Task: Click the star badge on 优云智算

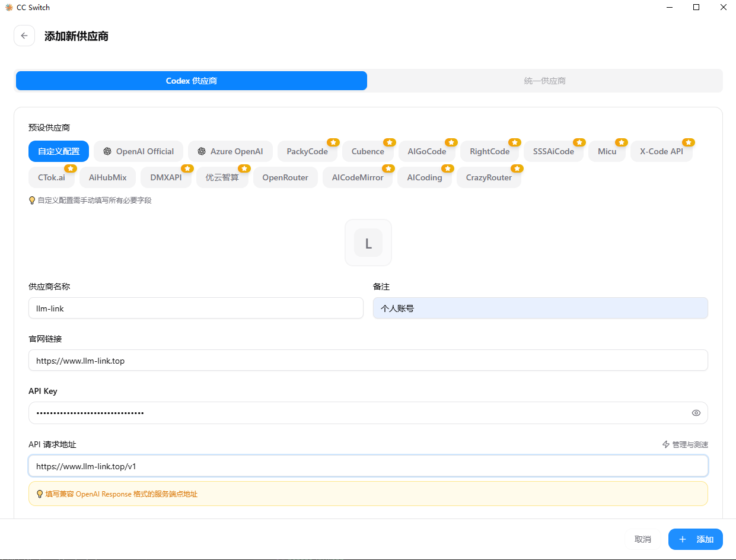Action: pos(244,168)
